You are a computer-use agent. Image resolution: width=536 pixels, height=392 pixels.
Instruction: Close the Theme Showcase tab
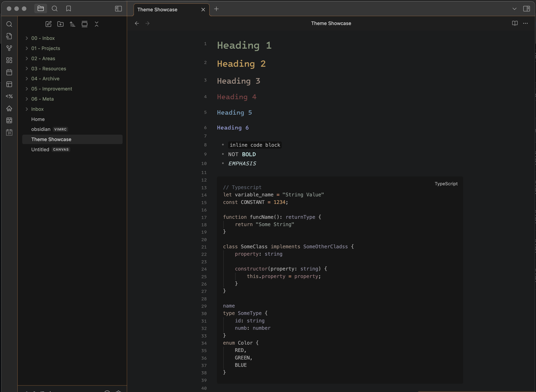203,9
